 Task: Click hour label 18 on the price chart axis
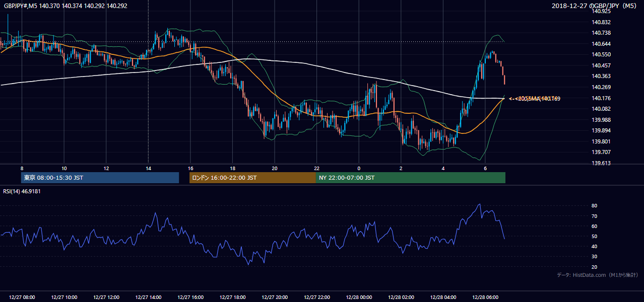(232, 168)
